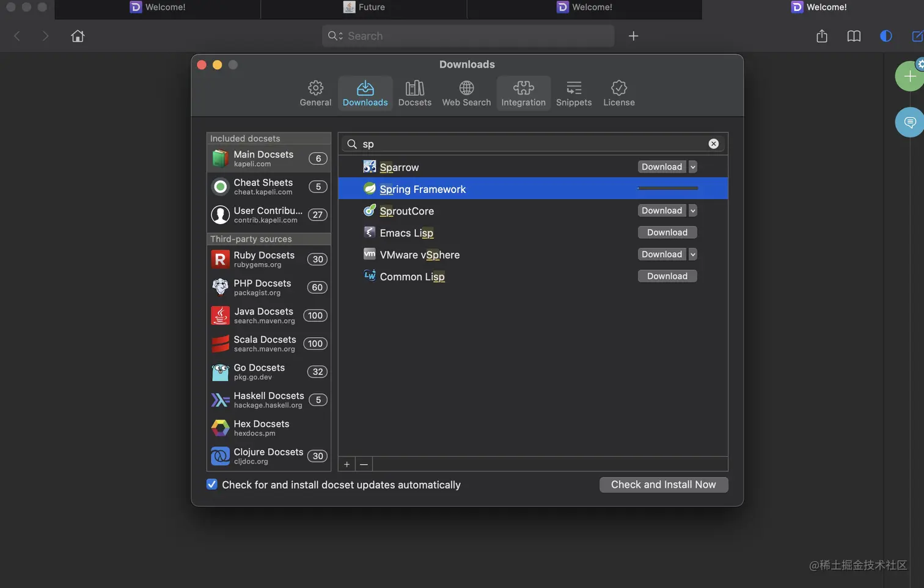The image size is (924, 588).
Task: Select Clojure Docsets source
Action: 269,456
